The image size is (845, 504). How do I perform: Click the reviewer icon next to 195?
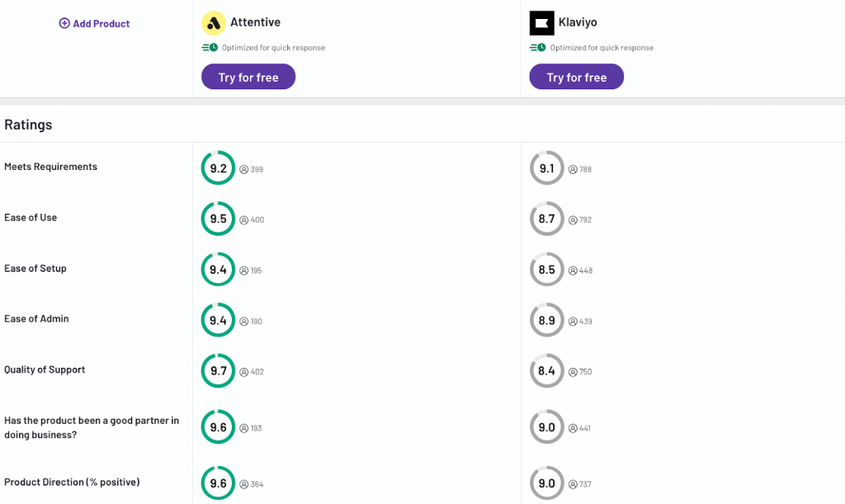pyautogui.click(x=243, y=271)
